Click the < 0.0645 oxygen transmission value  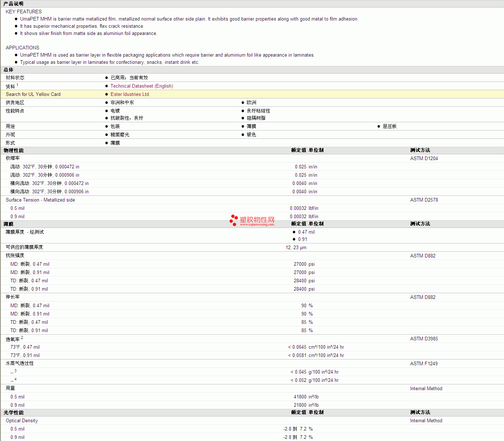[x=297, y=347]
